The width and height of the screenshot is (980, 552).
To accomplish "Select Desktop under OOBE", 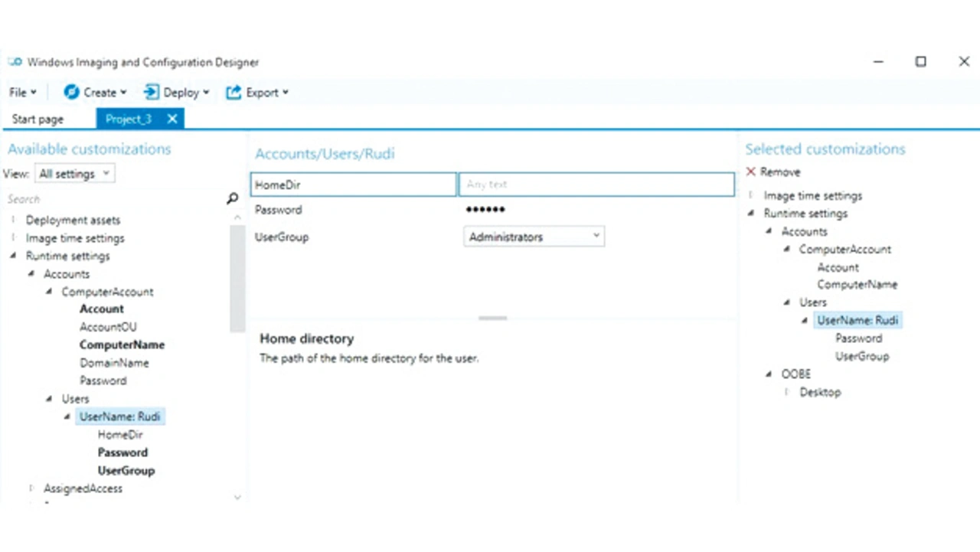I will pos(820,392).
